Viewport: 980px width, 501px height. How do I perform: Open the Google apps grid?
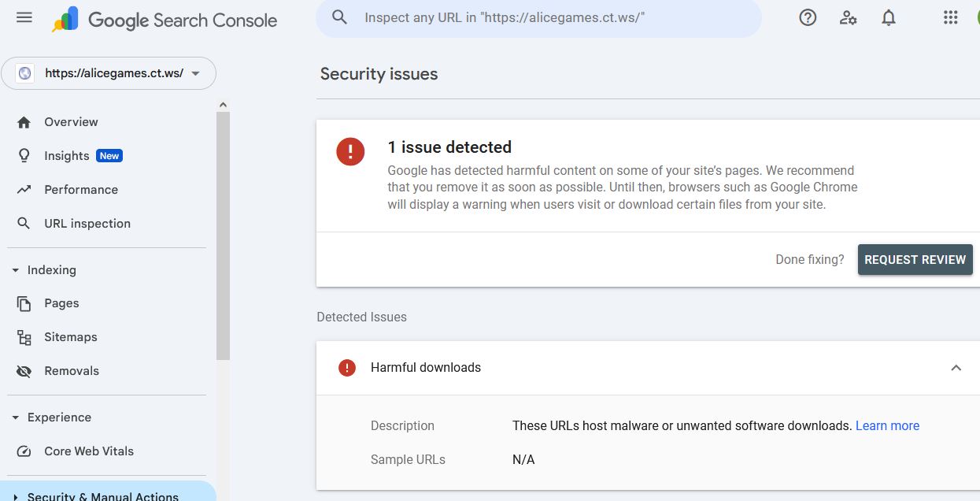(950, 17)
